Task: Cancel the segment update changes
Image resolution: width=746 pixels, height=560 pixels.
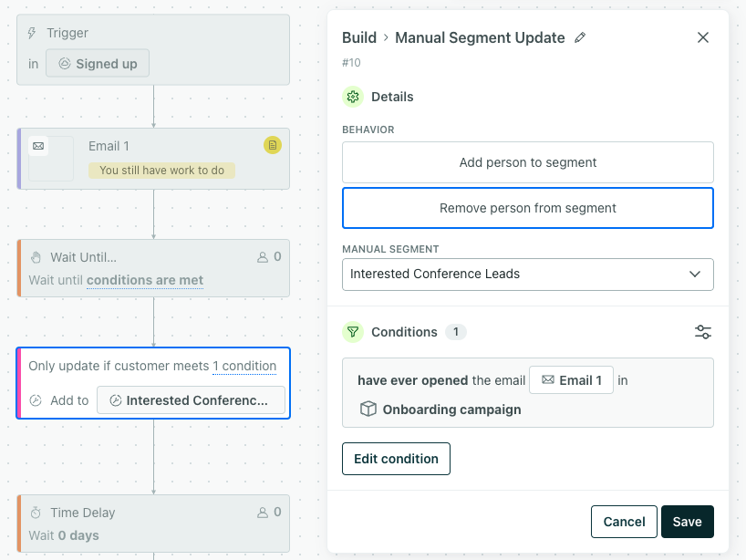Action: [624, 522]
